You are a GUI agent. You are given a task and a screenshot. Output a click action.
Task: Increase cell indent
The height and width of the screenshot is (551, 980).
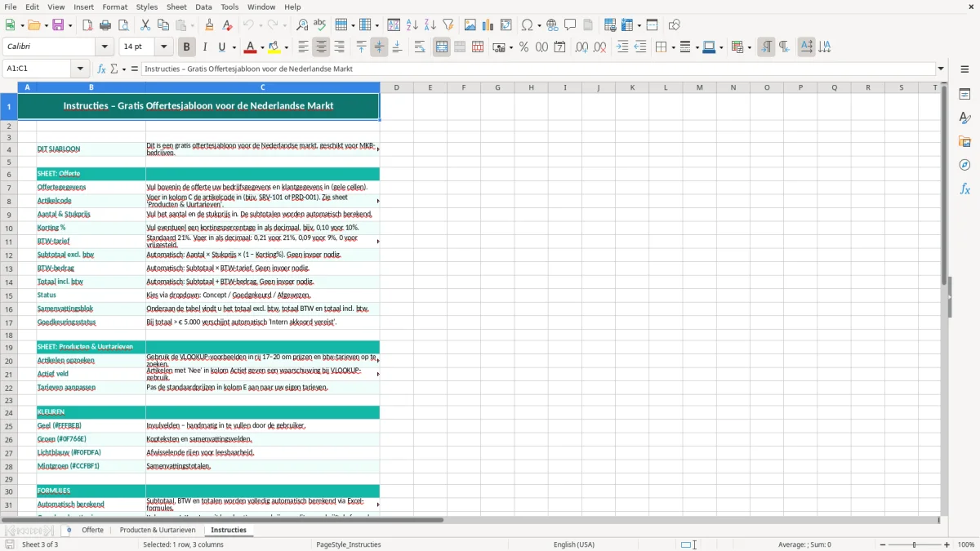pyautogui.click(x=622, y=47)
